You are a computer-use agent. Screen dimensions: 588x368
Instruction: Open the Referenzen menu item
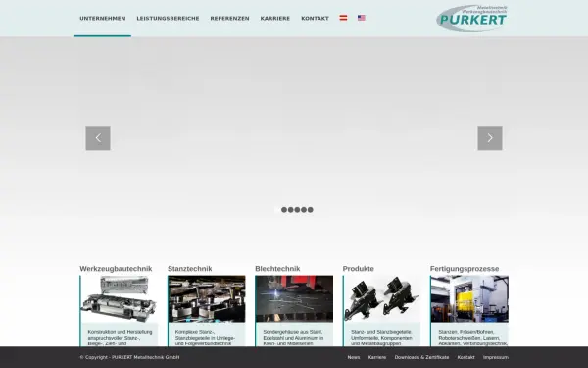pyautogui.click(x=230, y=18)
